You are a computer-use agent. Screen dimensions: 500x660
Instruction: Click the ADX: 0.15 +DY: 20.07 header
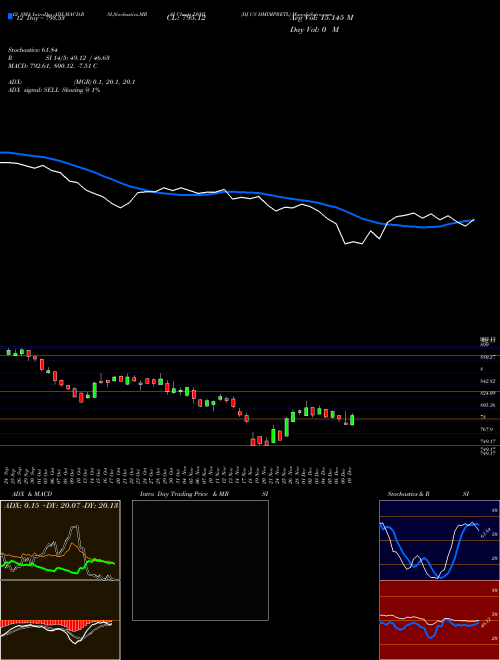click(61, 505)
